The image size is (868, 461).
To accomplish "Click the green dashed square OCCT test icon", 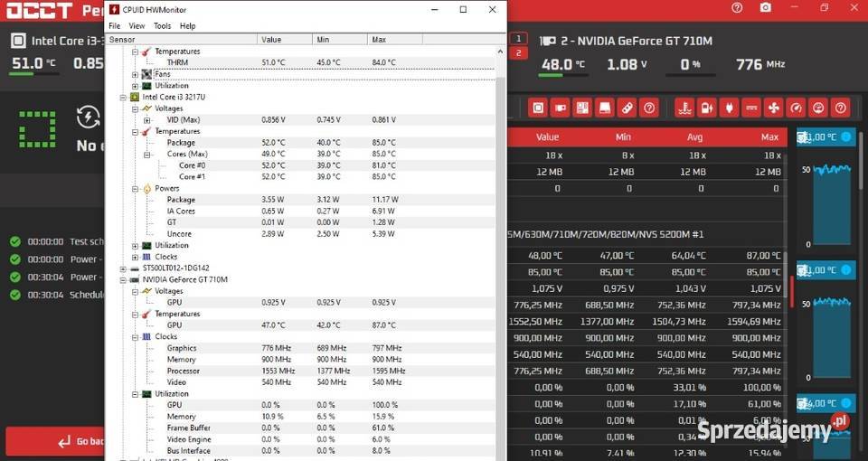I will pyautogui.click(x=38, y=129).
